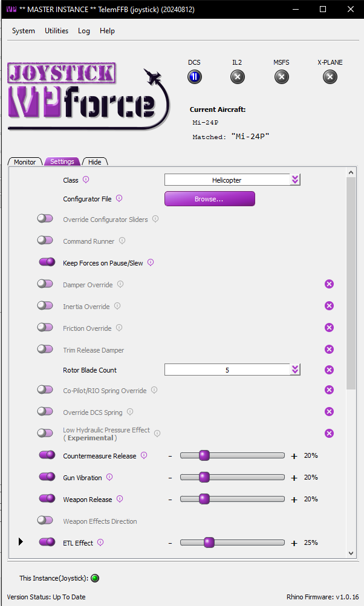The width and height of the screenshot is (364, 606).
Task: Click the MSFS disabled status icon
Action: pyautogui.click(x=281, y=77)
